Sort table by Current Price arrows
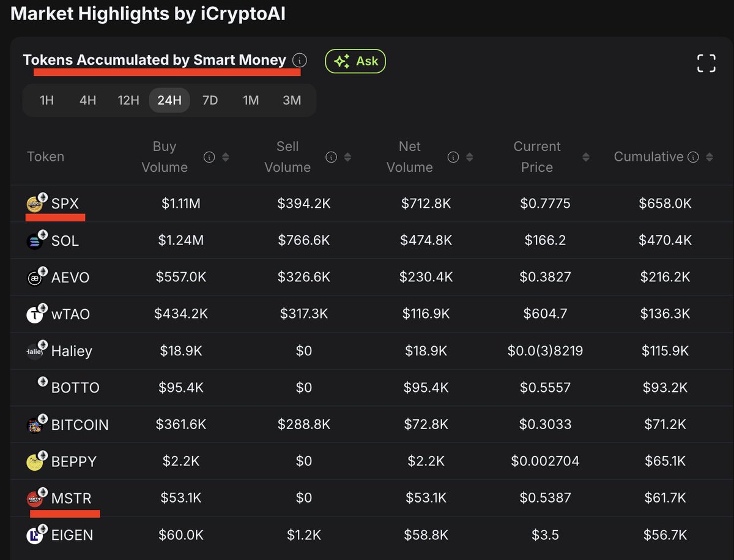The image size is (734, 560). [585, 157]
